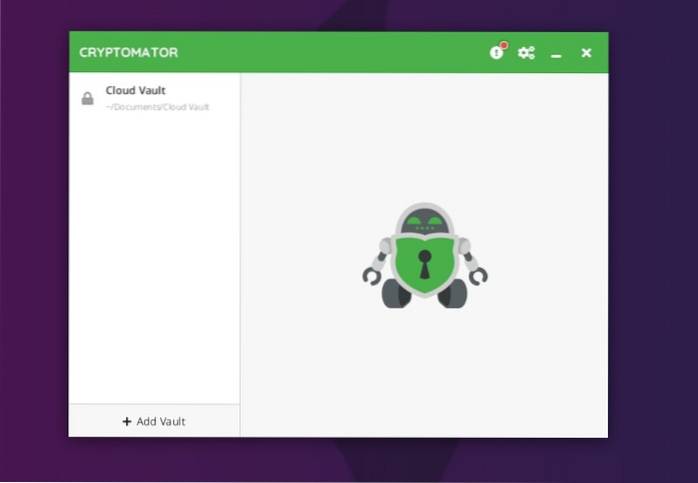Screen dimensions: 698x483
Task: Click the red badge on the alert icon
Action: [503, 46]
